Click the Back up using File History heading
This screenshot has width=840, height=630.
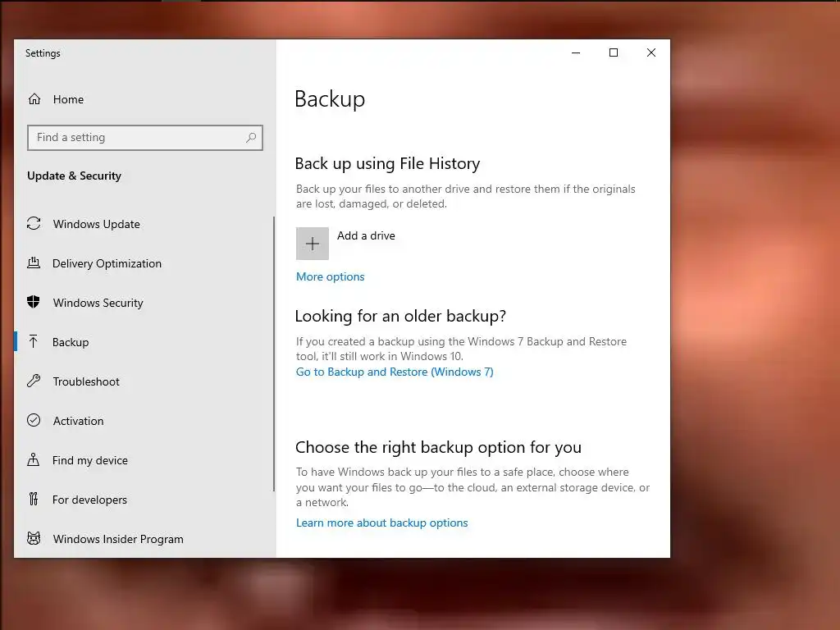pos(387,163)
